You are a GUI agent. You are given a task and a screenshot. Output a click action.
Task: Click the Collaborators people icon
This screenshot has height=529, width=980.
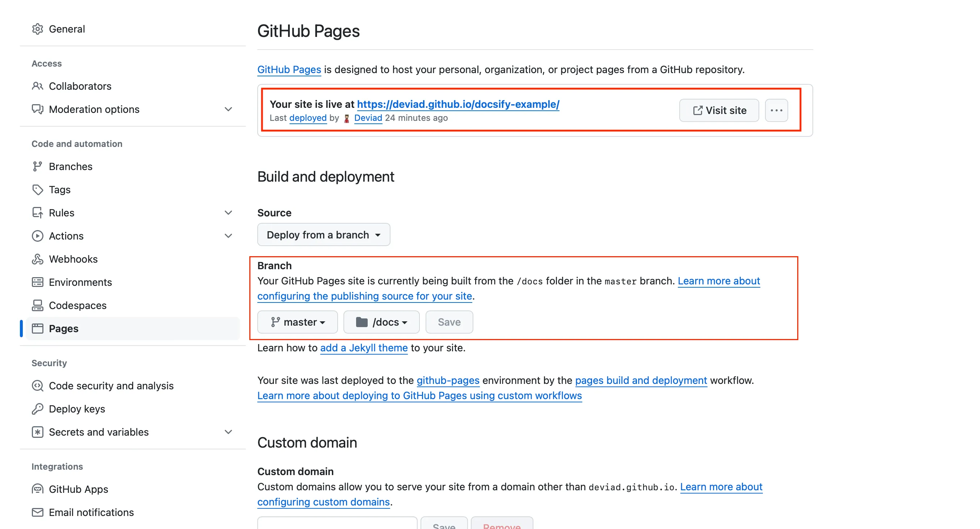coord(37,86)
